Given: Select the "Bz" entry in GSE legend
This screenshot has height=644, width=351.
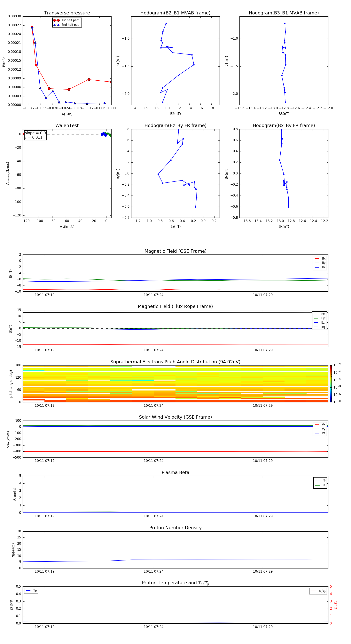Looking at the screenshot, I should [320, 268].
